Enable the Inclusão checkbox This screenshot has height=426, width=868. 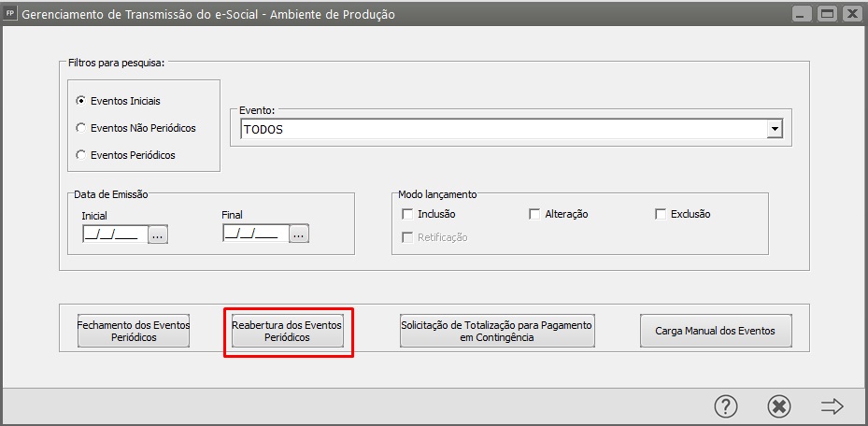[x=407, y=214]
